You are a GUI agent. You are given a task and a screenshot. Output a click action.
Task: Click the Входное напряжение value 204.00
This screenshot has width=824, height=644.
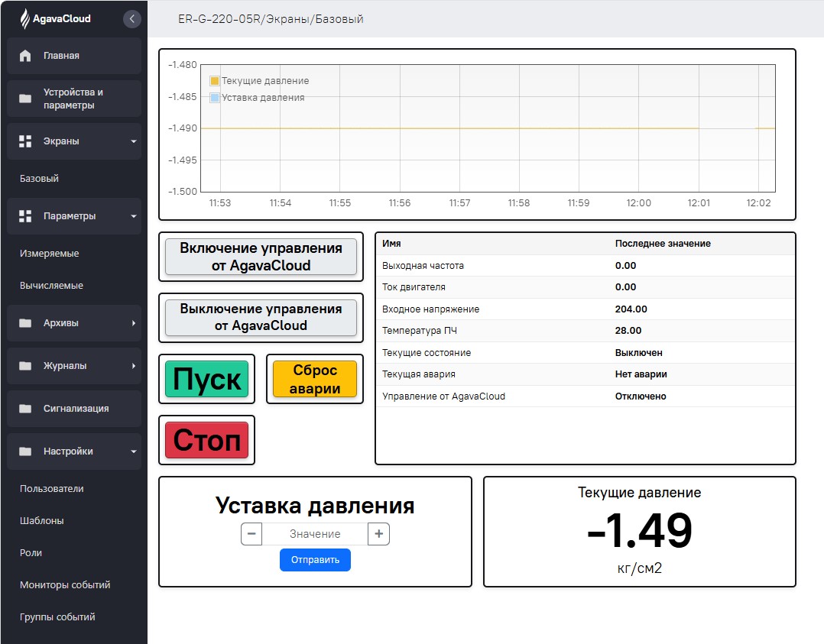(x=631, y=309)
